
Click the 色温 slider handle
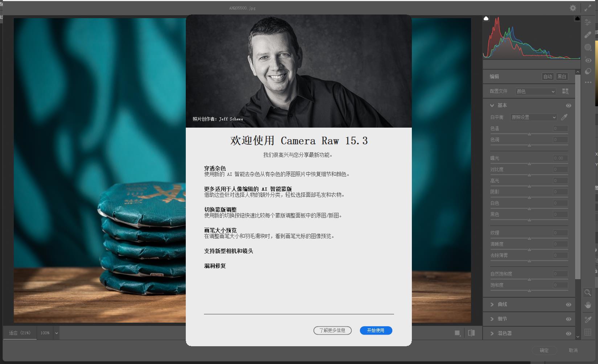pos(529,134)
